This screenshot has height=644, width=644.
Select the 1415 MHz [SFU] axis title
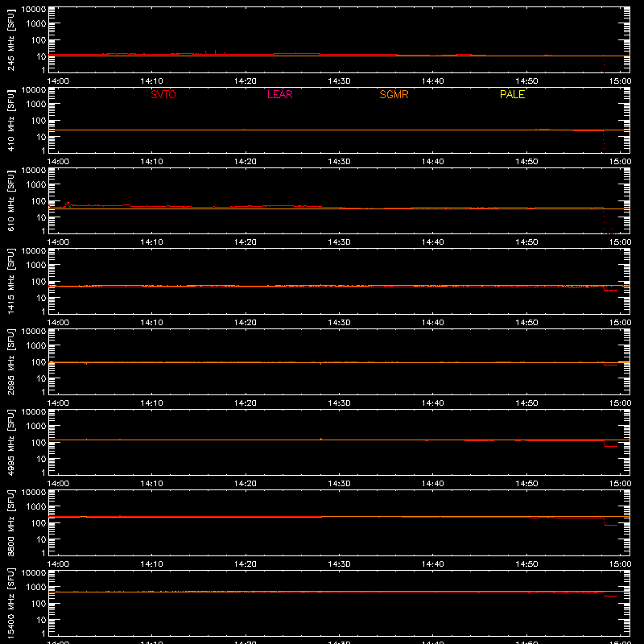(x=11, y=281)
